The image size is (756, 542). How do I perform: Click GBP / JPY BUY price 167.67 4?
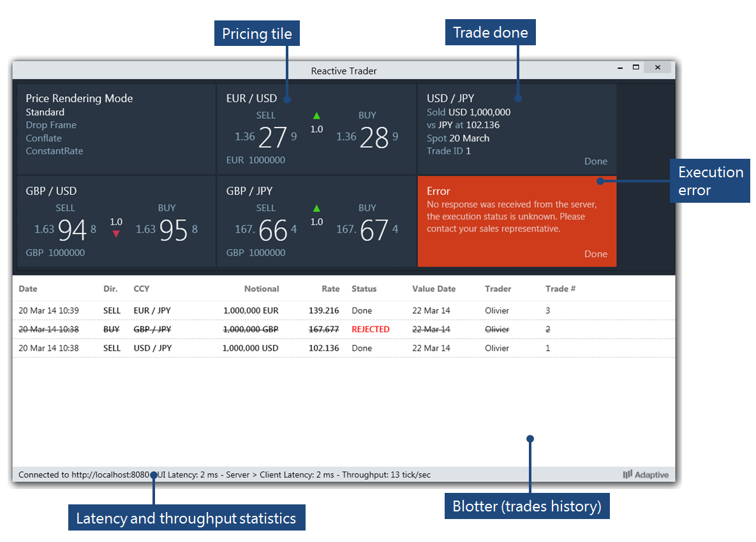pos(367,230)
